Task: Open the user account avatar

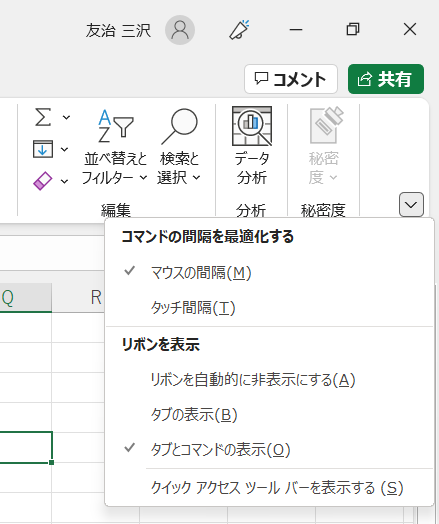Action: (x=180, y=30)
